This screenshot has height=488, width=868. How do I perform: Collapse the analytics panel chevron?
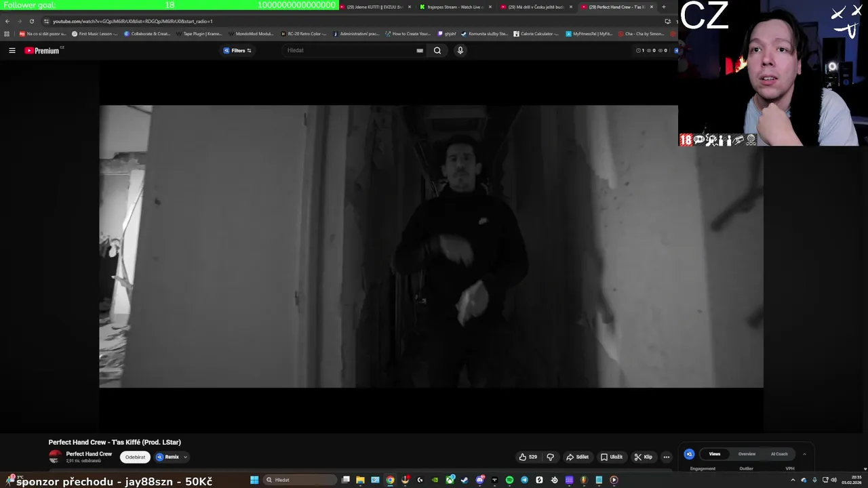pyautogui.click(x=804, y=454)
